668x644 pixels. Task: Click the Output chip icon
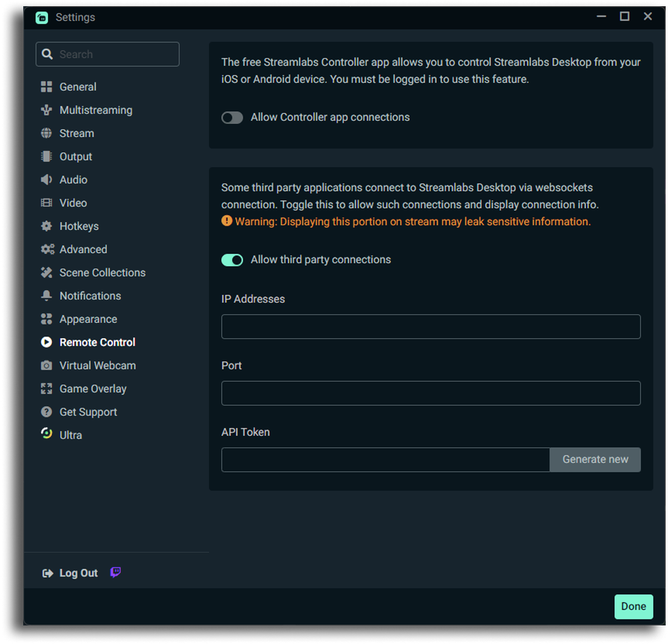pos(46,156)
